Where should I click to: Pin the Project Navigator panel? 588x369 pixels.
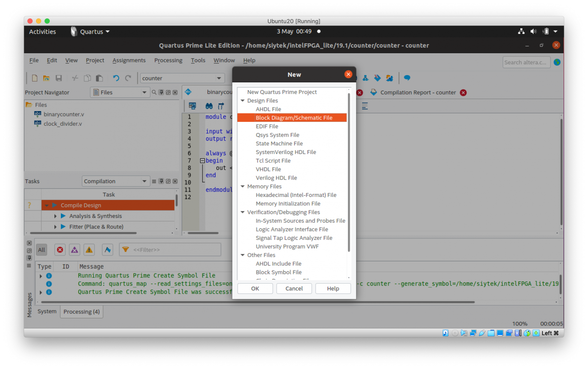[x=161, y=92]
